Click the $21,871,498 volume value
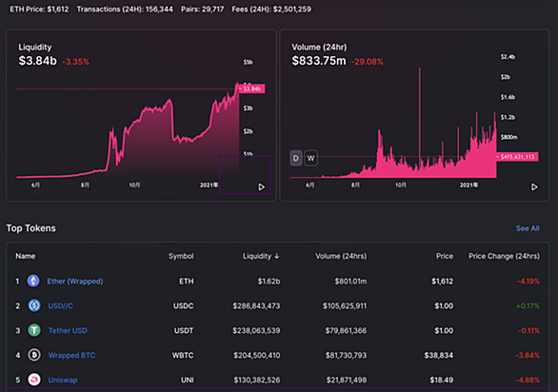The width and height of the screenshot is (558, 392). 347,380
